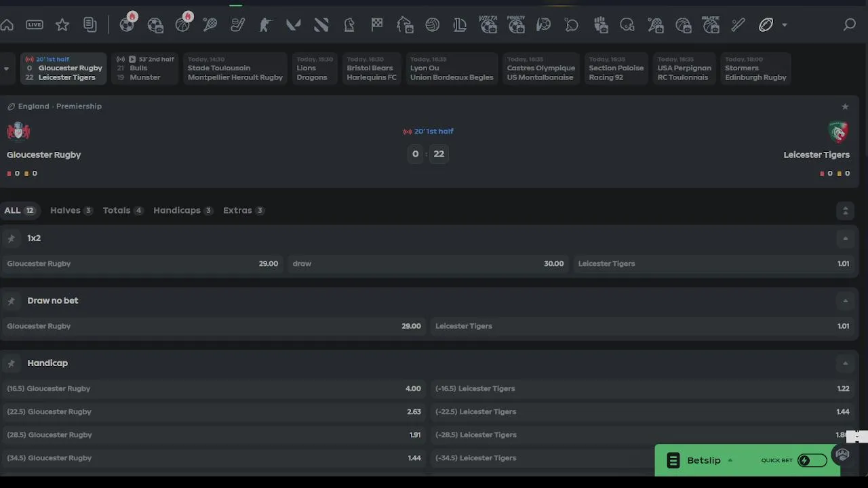Select the Chess knight icon

point(349,25)
